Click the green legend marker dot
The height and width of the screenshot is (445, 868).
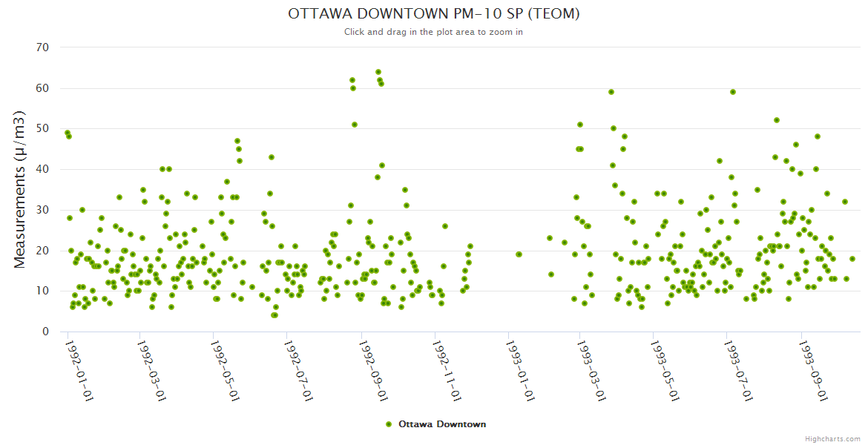pyautogui.click(x=389, y=424)
